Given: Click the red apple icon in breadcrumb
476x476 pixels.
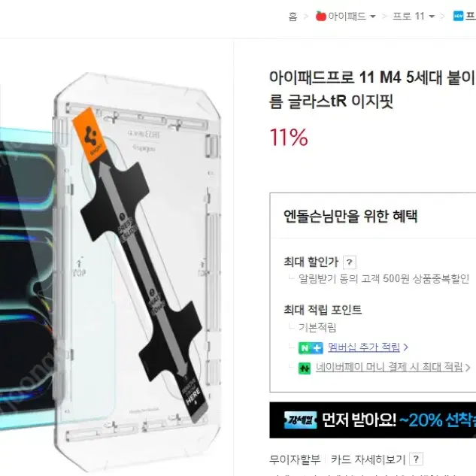Looking at the screenshot, I should pyautogui.click(x=320, y=16).
